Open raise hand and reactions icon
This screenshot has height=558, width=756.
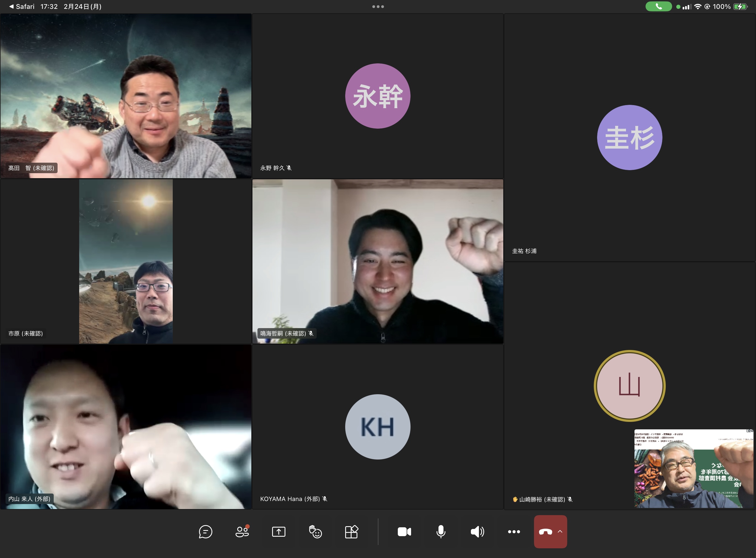point(315,532)
